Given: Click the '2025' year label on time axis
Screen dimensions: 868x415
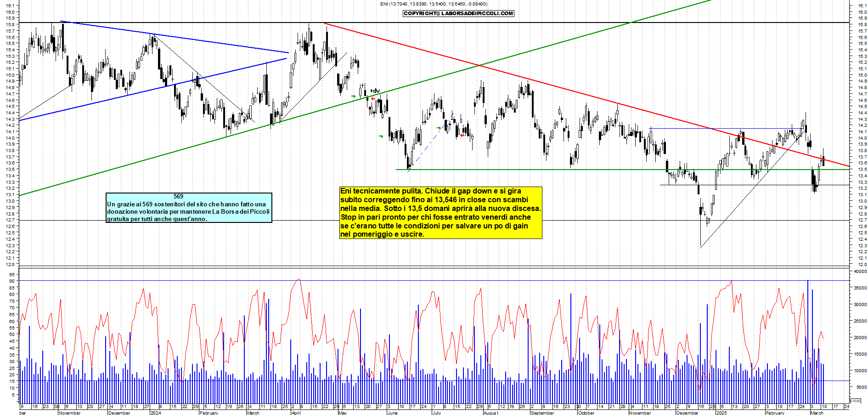Looking at the screenshot, I should (x=722, y=413).
